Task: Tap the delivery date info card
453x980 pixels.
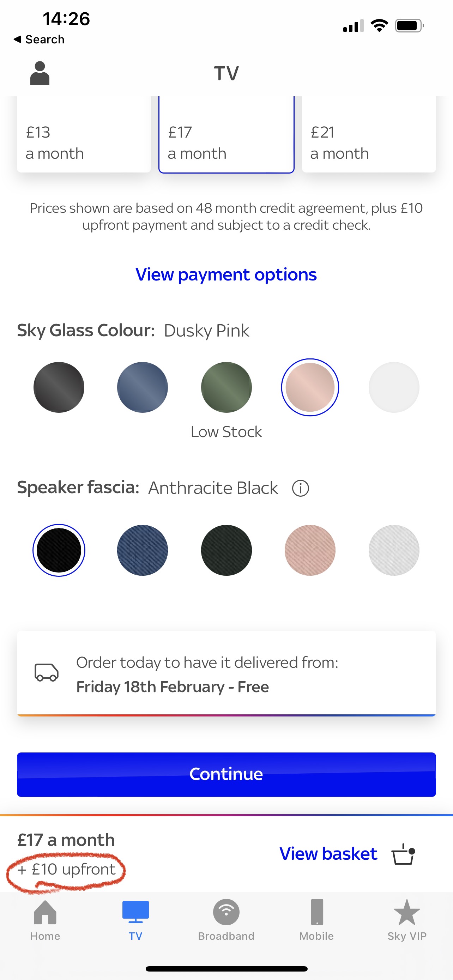Action: tap(226, 674)
